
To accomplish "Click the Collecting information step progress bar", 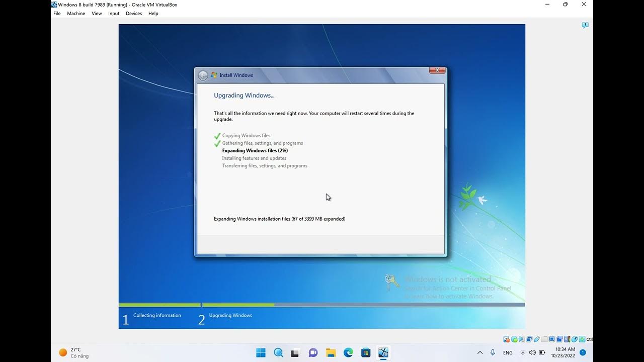I will tap(159, 305).
